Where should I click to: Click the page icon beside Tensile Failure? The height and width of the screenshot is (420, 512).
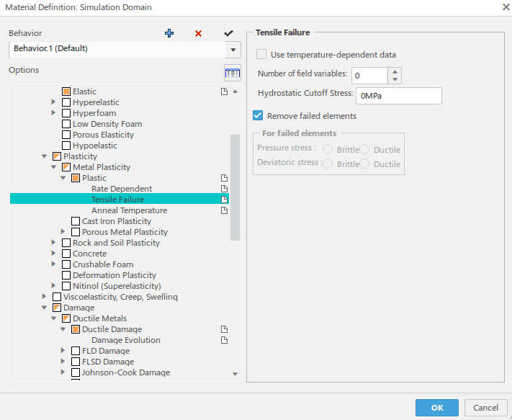[225, 200]
